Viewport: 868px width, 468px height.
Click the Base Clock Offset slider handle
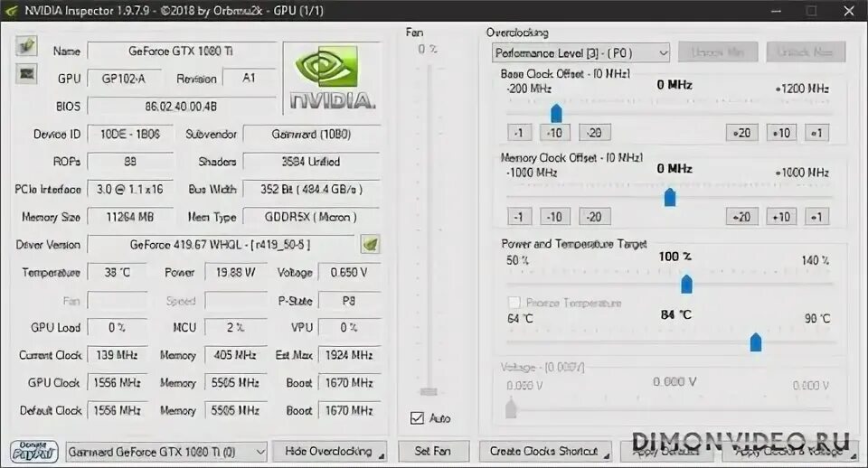pos(556,113)
